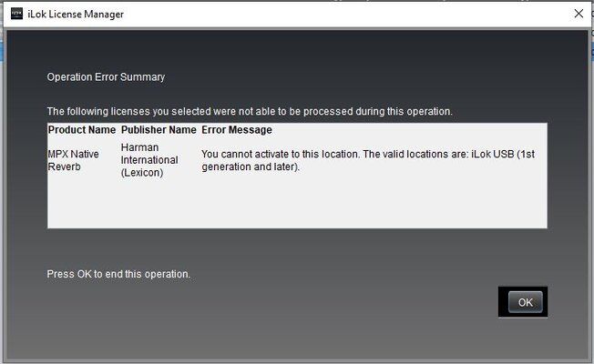Select the MPX Native Reverb product cell
Image resolution: width=594 pixels, height=364 pixels.
(74, 160)
